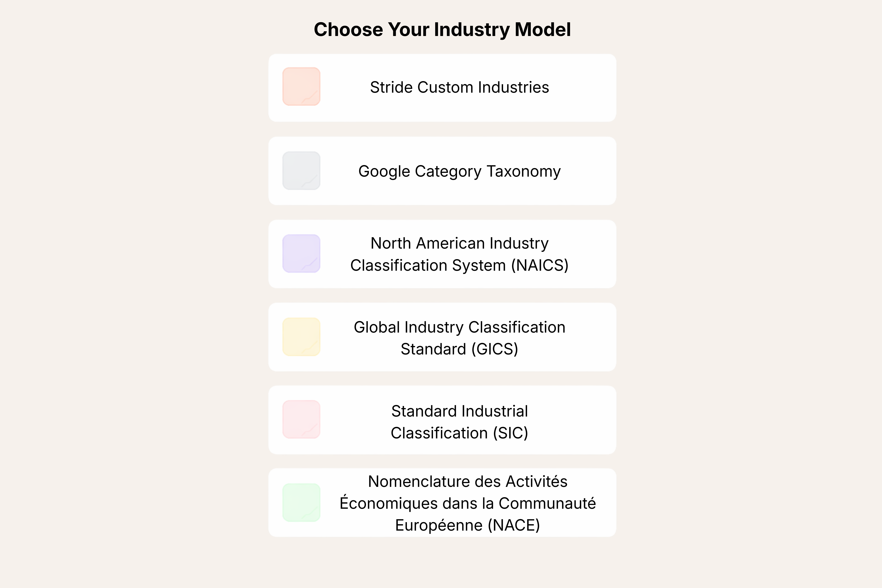Screen dimensions: 882x588
Task: Select the gray chart icon on second card
Action: tap(301, 171)
